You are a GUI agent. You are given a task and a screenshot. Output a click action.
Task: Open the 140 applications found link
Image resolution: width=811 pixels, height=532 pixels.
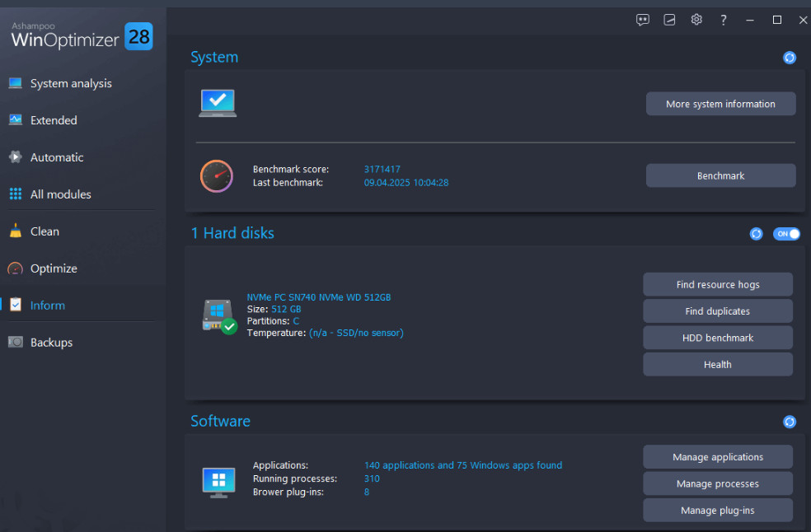(462, 464)
